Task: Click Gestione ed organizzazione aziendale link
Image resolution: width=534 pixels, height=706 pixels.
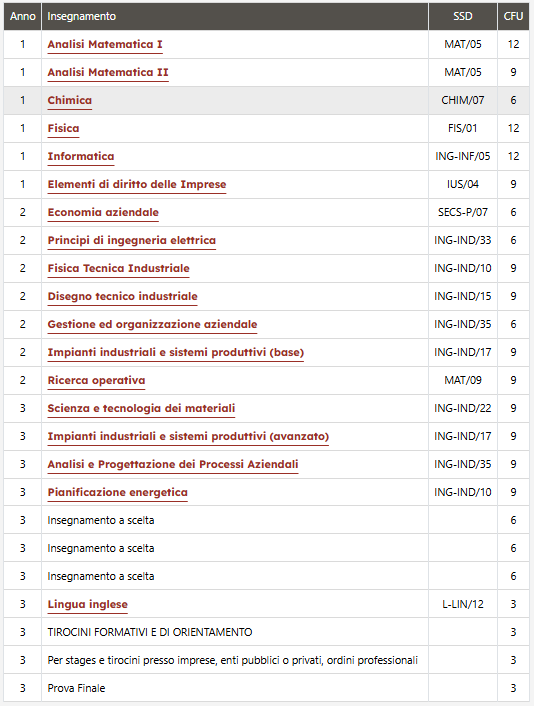Action: click(152, 324)
